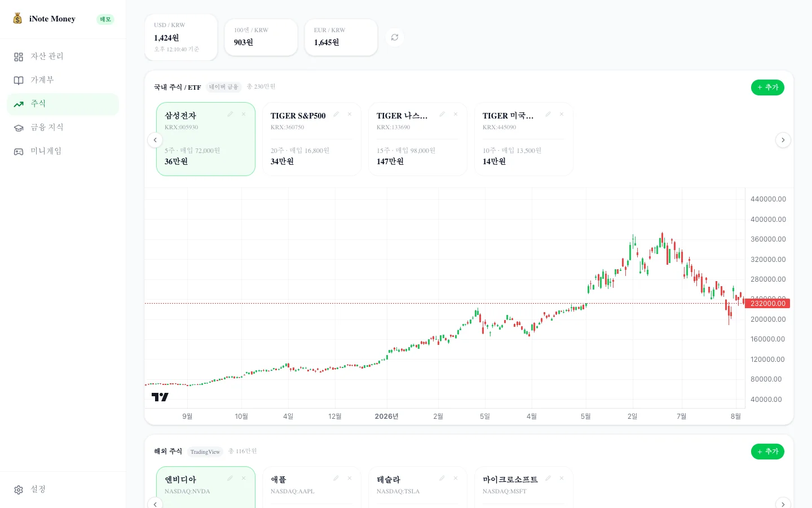Choose the TIGER 나스… 147만원 card
Image resolution: width=812 pixels, height=508 pixels.
pos(418,139)
